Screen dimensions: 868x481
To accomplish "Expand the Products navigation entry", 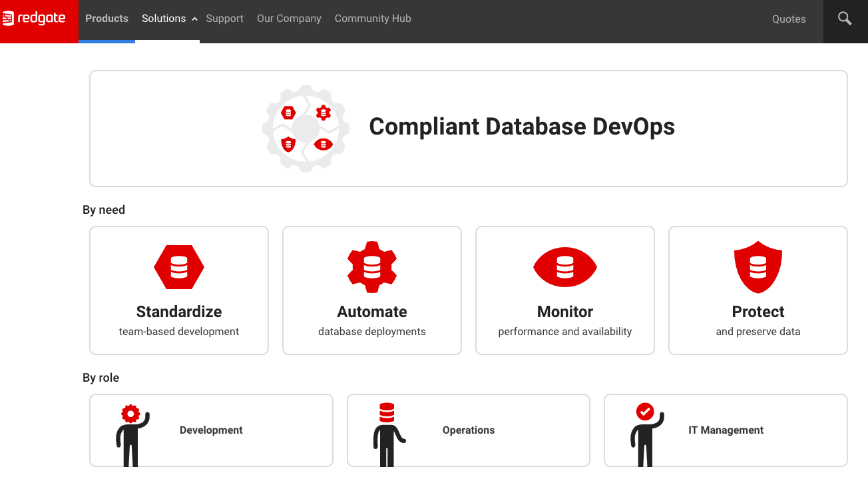I will point(107,19).
